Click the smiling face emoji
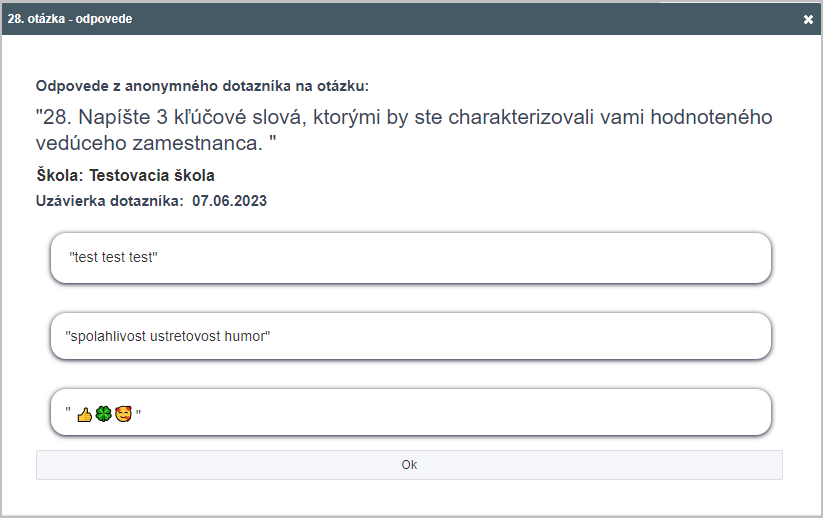The image size is (823, 518). (123, 413)
